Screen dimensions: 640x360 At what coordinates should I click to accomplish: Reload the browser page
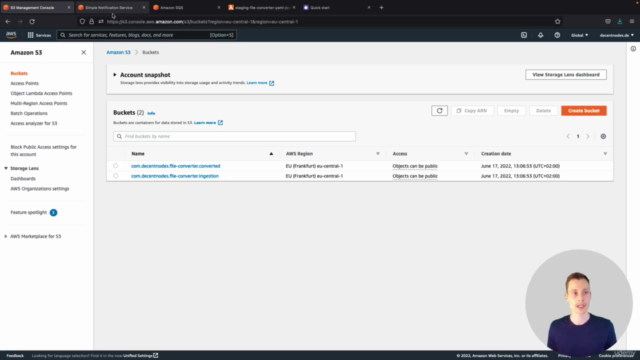click(x=32, y=21)
